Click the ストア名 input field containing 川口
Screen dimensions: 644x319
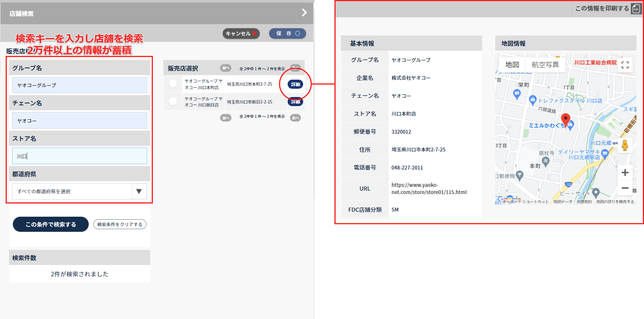(x=80, y=156)
